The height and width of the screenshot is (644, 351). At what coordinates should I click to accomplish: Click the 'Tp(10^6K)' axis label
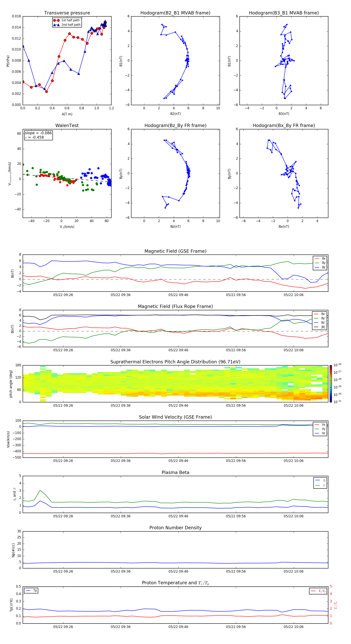click(x=11, y=605)
